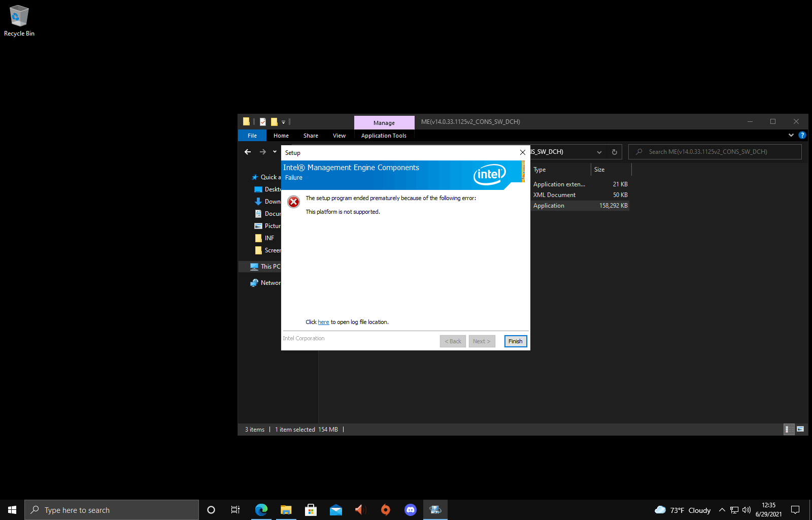Open Downloads in the navigation pane
Image resolution: width=812 pixels, height=520 pixels.
[267, 202]
